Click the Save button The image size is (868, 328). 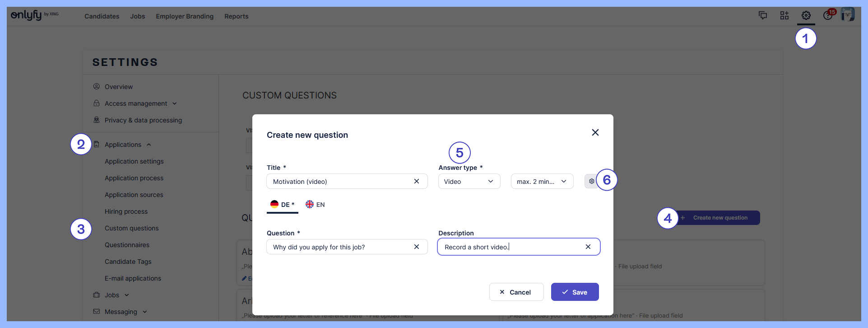[x=575, y=292]
